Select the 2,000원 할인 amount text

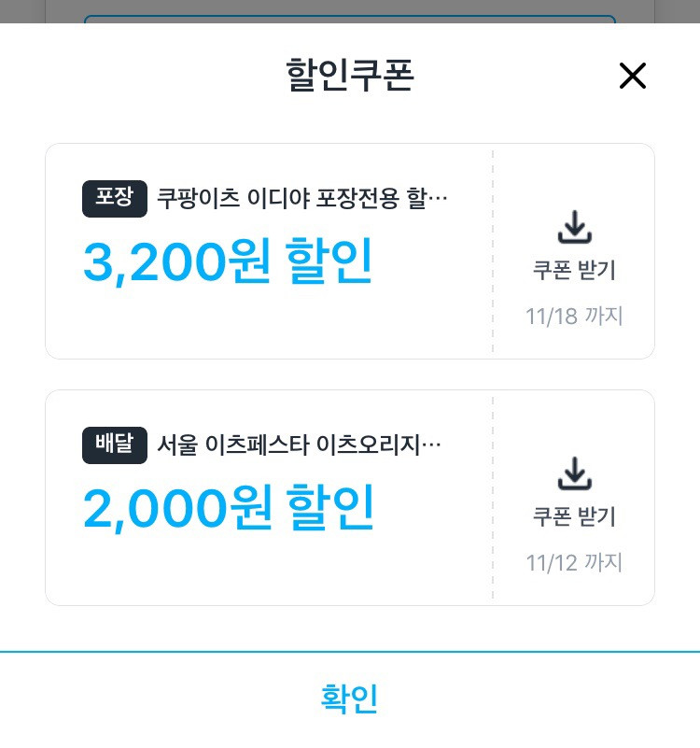[x=229, y=508]
